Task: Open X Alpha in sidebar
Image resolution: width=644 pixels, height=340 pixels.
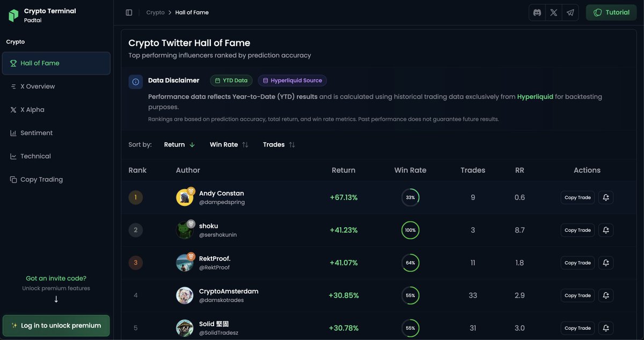Action: point(56,109)
